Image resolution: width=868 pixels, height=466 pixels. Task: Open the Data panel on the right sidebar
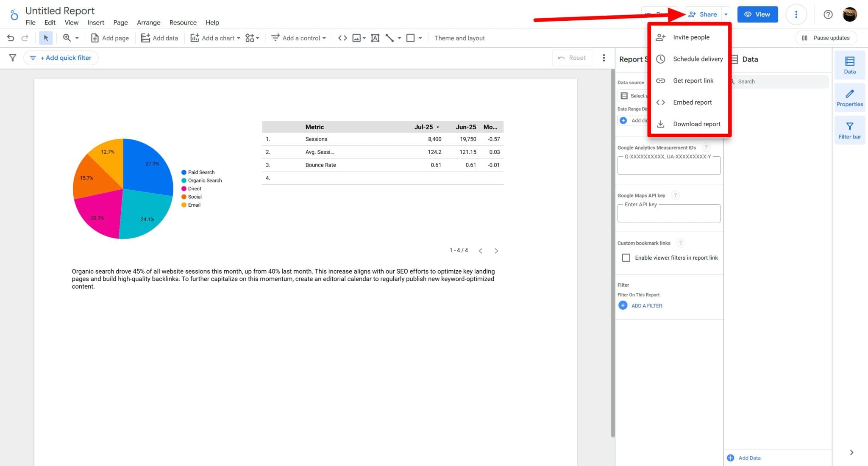850,65
